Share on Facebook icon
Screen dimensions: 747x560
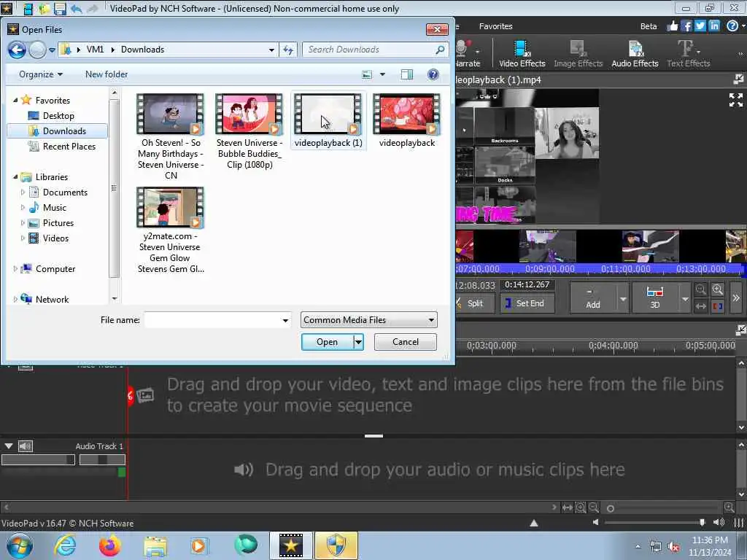pos(686,26)
